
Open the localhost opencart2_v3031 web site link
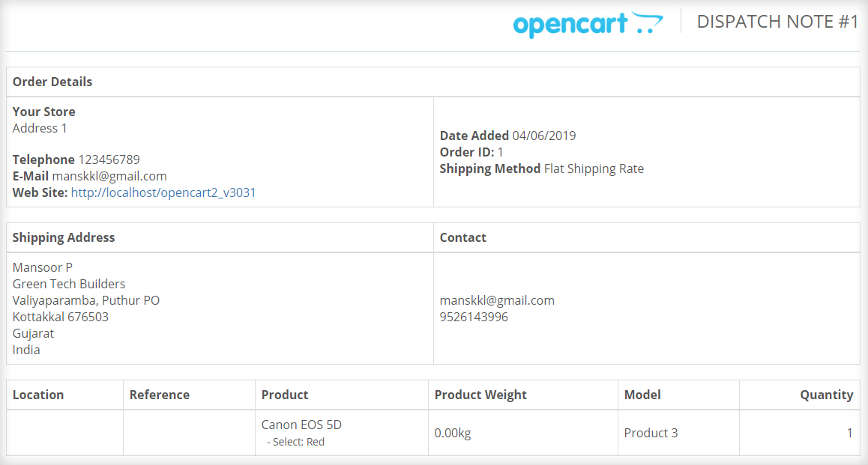point(163,192)
